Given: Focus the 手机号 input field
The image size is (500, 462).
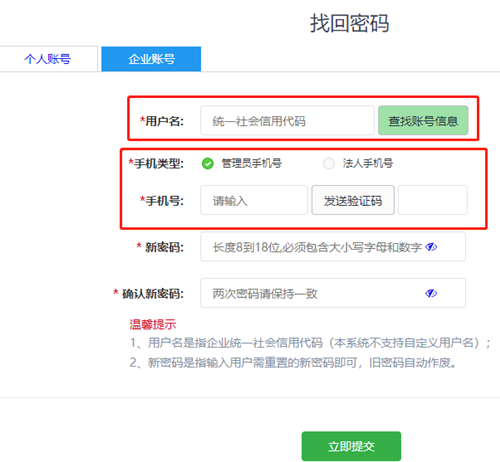Looking at the screenshot, I should coord(254,200).
